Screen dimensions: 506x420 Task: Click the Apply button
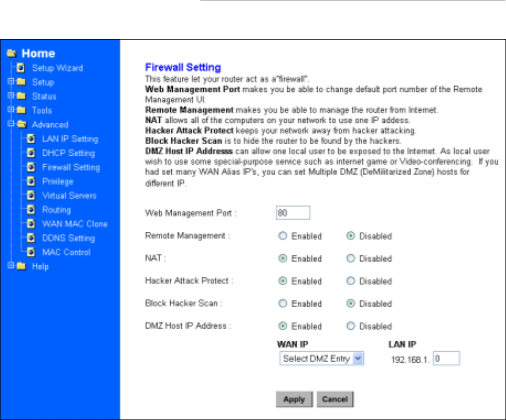tap(295, 399)
